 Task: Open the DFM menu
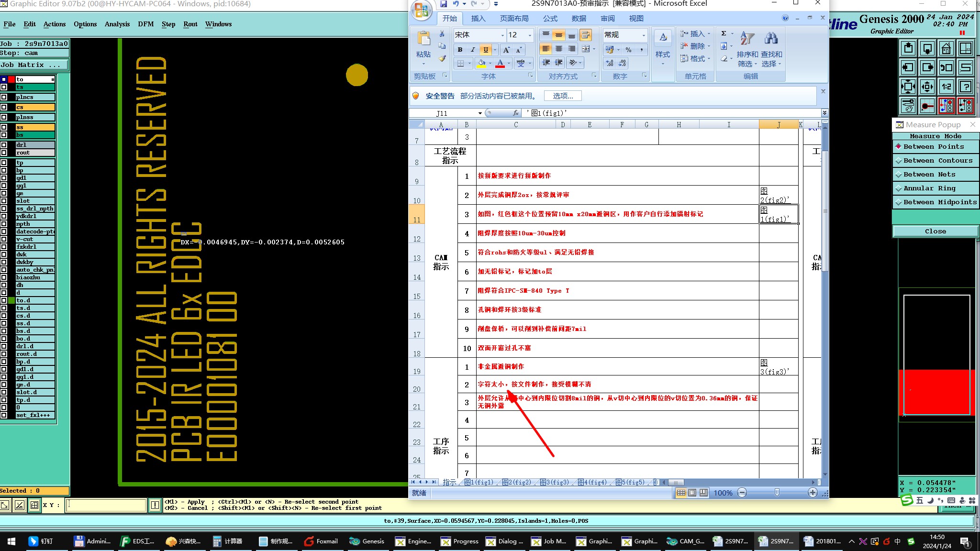[x=145, y=24]
